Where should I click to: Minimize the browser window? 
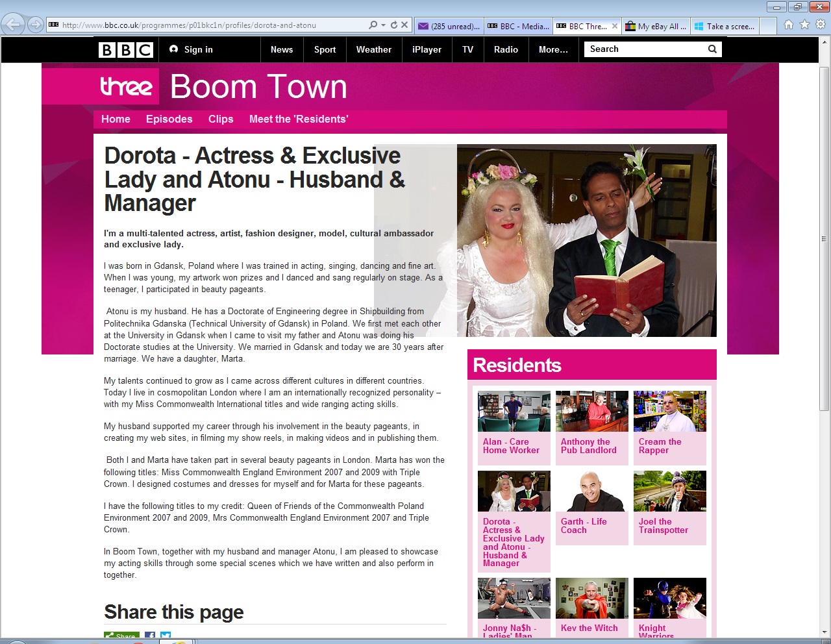pos(776,7)
